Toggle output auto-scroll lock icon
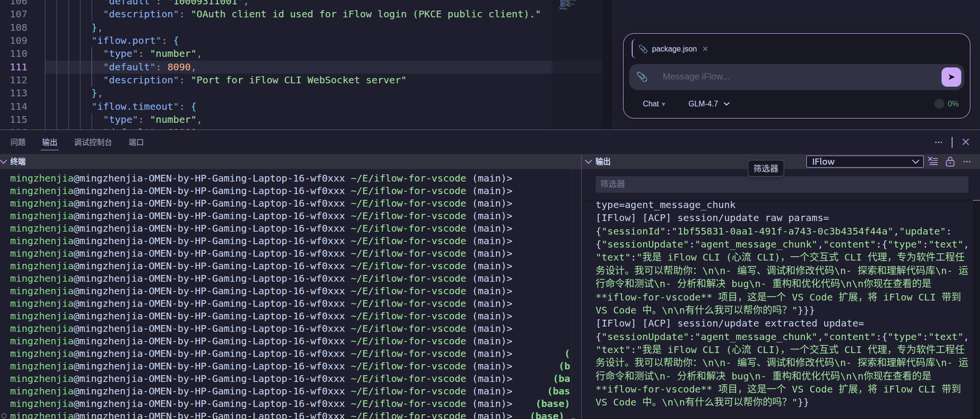Viewport: 980px width, 419px height. (950, 161)
